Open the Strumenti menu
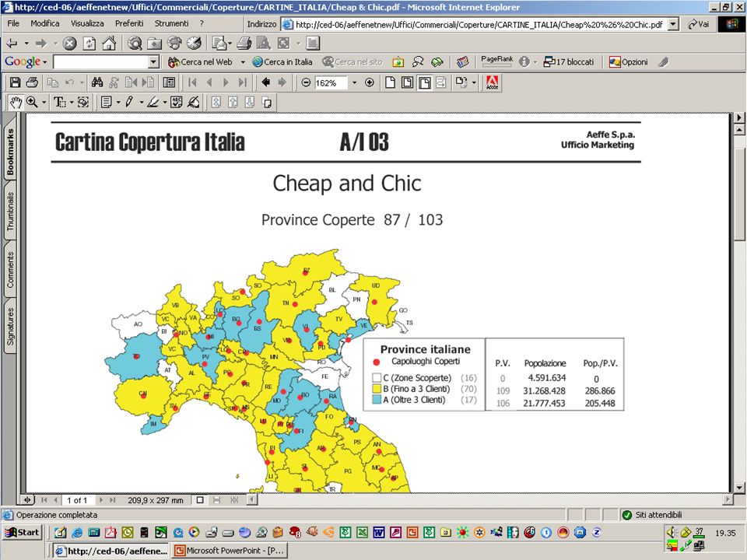 click(x=171, y=23)
